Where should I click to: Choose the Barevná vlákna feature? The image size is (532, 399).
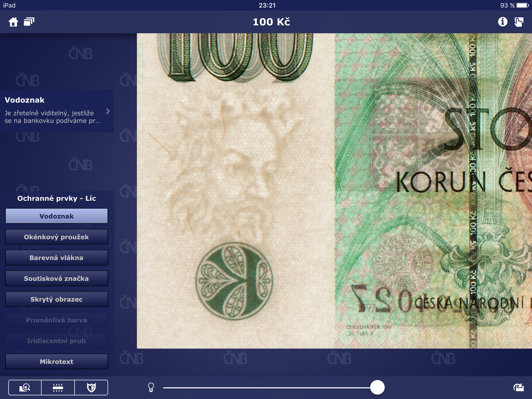click(x=57, y=257)
